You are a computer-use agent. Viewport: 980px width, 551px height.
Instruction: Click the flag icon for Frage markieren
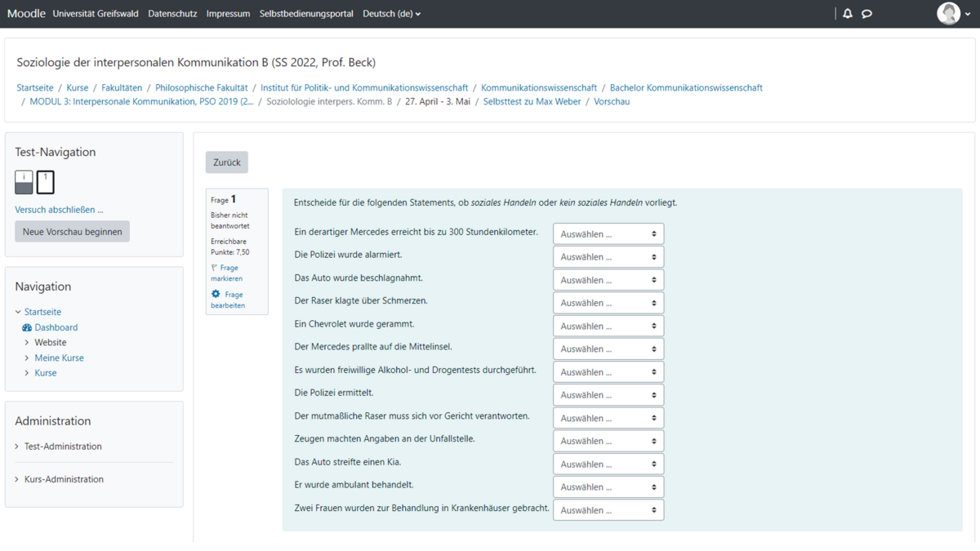[x=215, y=268]
